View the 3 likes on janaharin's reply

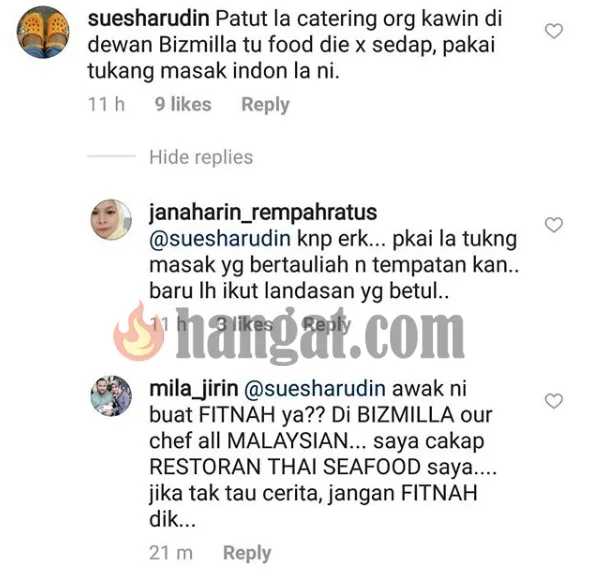point(244,324)
